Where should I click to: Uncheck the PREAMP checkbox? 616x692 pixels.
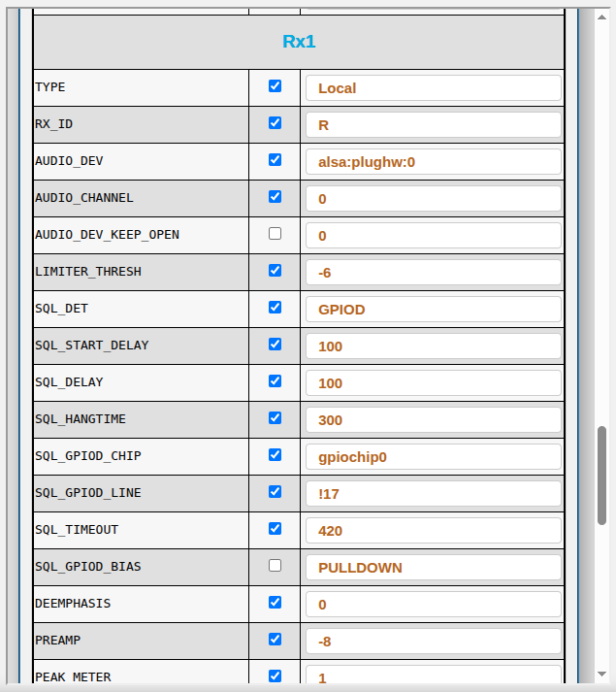pyautogui.click(x=275, y=640)
